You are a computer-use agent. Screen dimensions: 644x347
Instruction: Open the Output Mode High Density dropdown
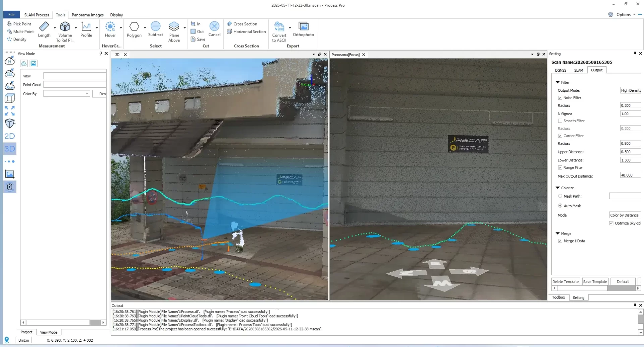click(x=631, y=90)
